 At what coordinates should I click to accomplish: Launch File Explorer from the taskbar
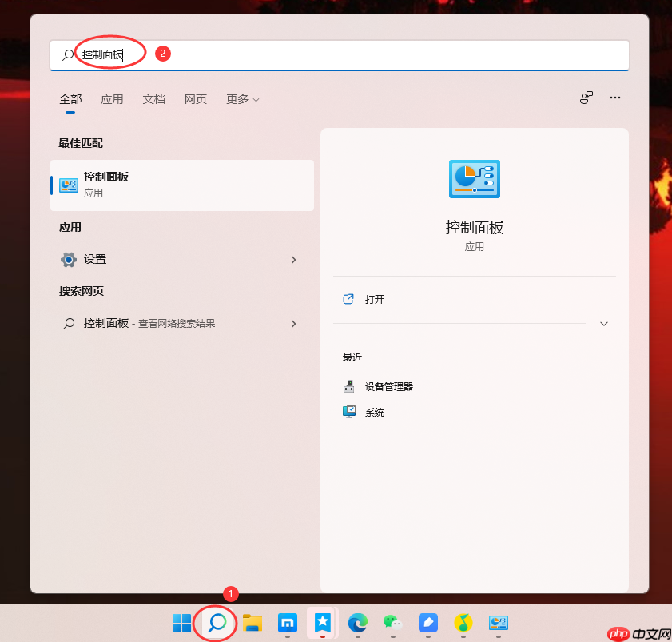(252, 623)
